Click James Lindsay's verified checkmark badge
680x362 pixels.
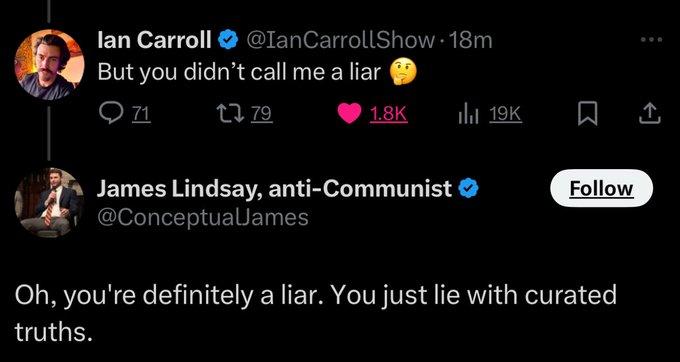pos(468,189)
